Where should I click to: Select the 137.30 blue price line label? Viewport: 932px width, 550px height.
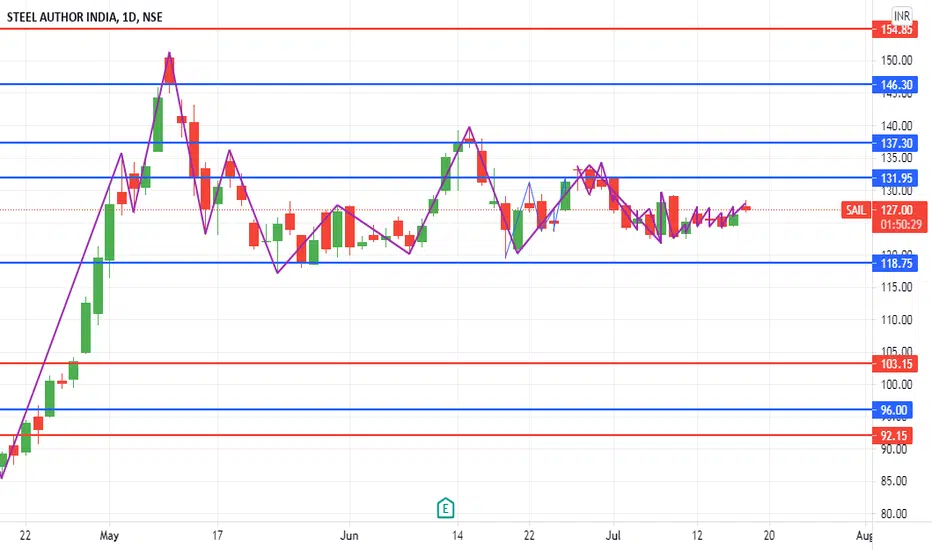[895, 143]
